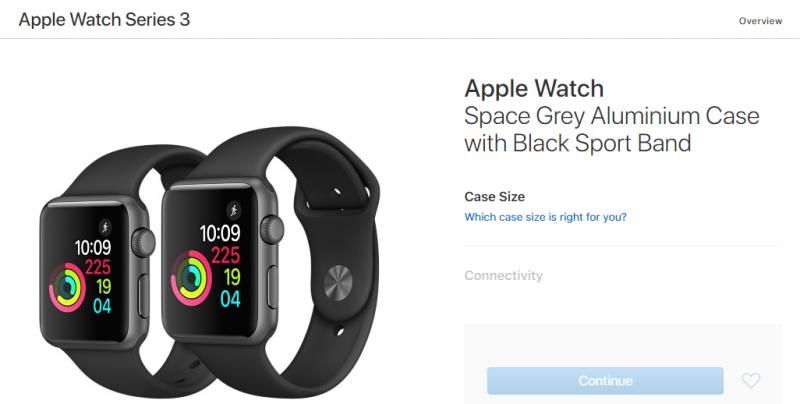The width and height of the screenshot is (800, 404).
Task: Click the Digital Crown on the right watch
Action: tap(272, 230)
